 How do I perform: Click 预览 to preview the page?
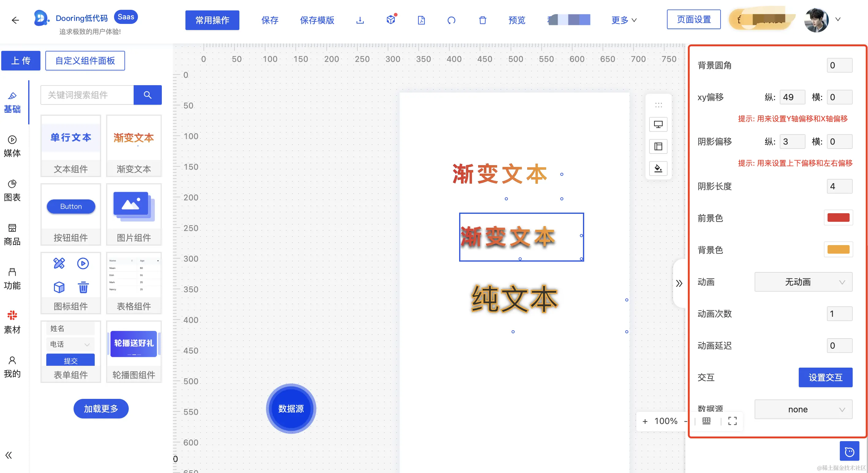point(517,20)
